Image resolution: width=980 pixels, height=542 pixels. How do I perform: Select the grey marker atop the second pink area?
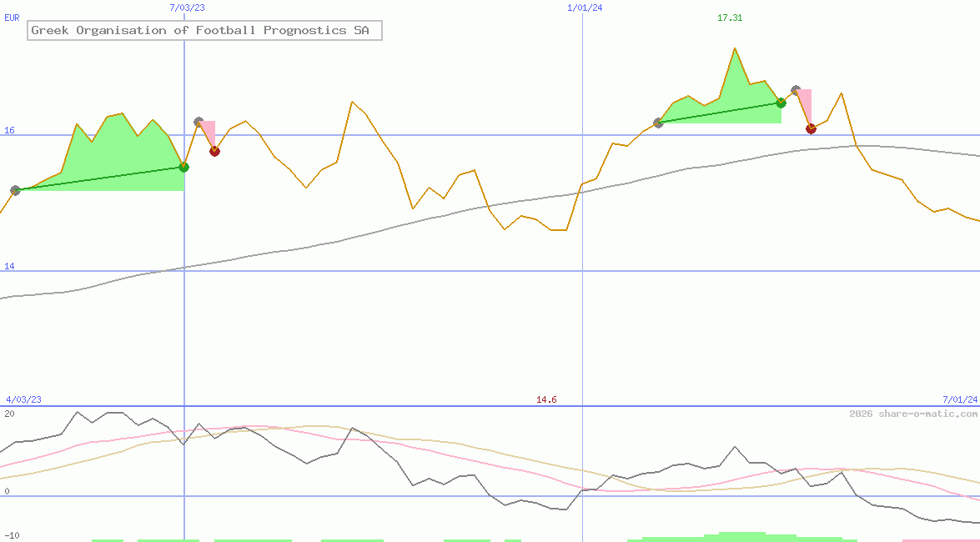point(796,90)
